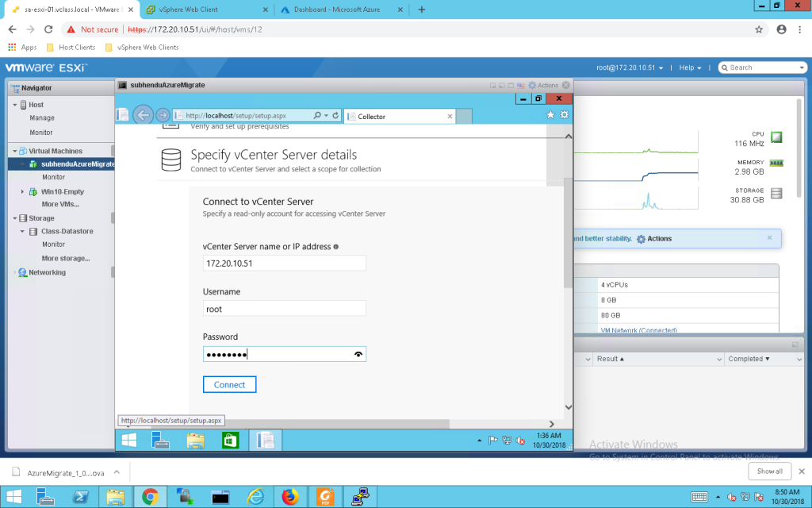
Task: Open the console Actions gear menu
Action: pyautogui.click(x=542, y=86)
